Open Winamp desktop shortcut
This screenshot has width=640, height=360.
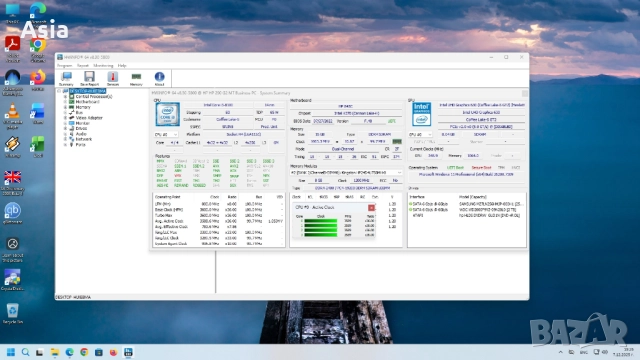[13, 147]
